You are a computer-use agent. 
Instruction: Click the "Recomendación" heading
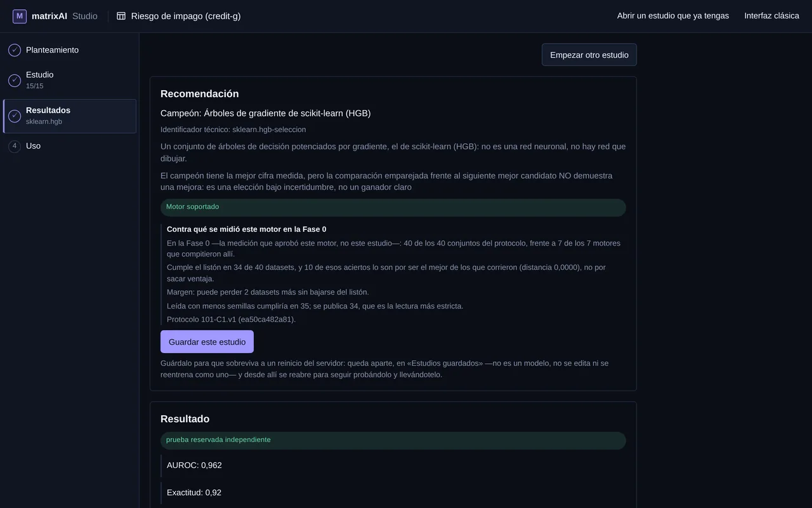200,94
